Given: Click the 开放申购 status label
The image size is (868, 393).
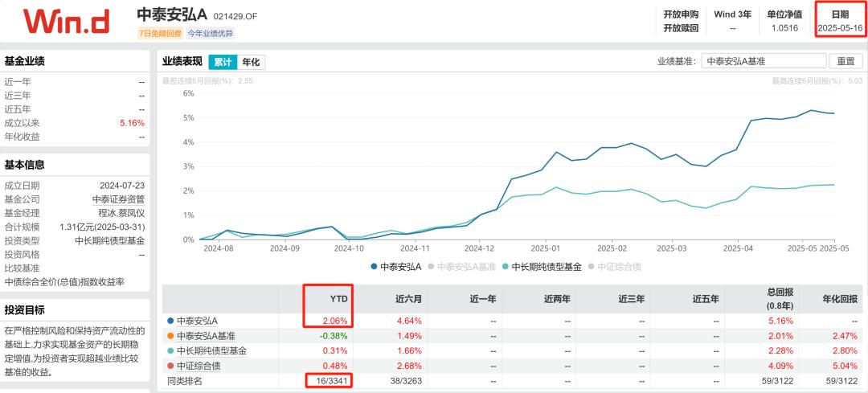Looking at the screenshot, I should coord(681,14).
